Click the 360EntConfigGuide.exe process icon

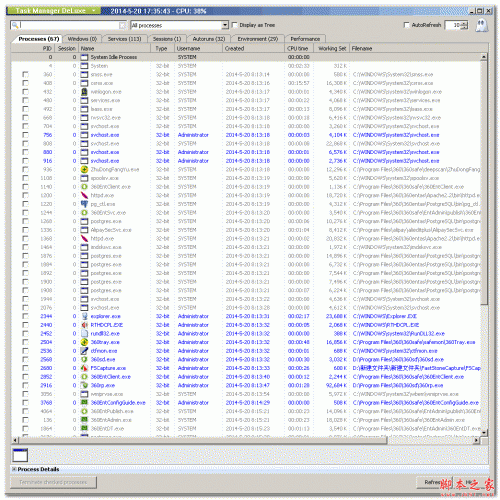click(x=85, y=403)
